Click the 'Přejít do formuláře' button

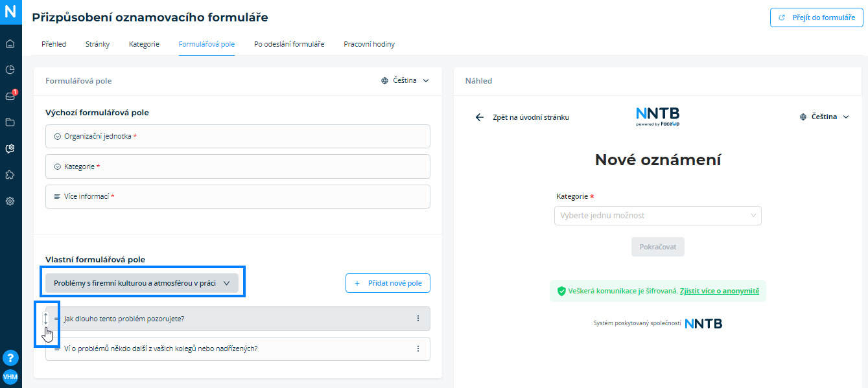coord(817,17)
